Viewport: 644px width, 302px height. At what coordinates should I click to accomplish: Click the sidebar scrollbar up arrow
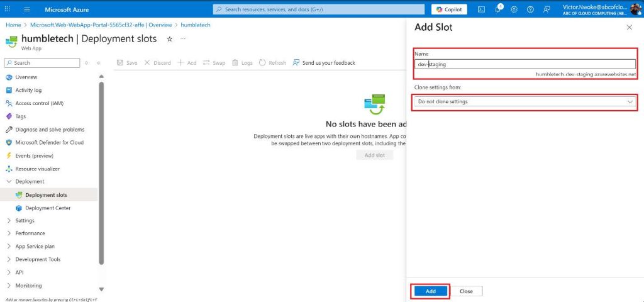click(101, 76)
